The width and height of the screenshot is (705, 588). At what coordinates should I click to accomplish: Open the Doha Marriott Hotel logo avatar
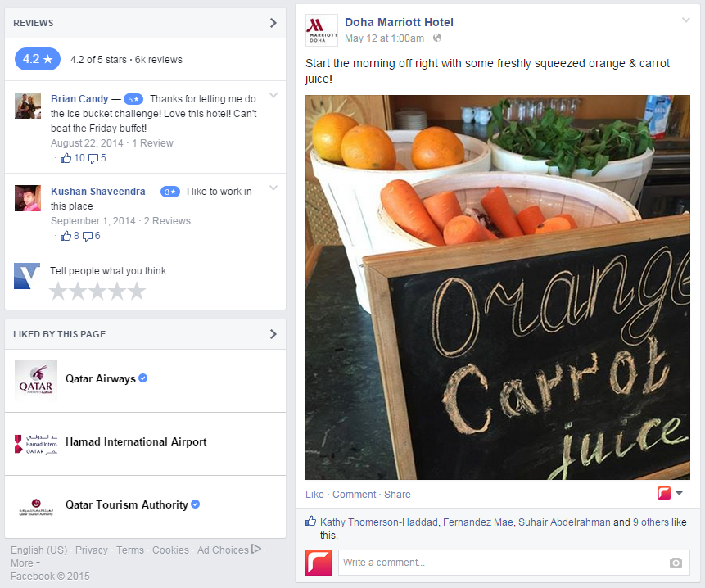322,30
